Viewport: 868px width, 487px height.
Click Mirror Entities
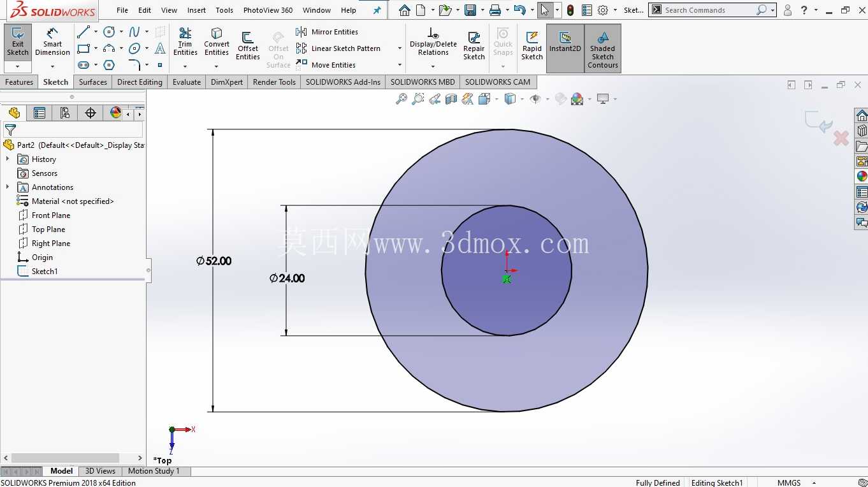click(x=327, y=32)
